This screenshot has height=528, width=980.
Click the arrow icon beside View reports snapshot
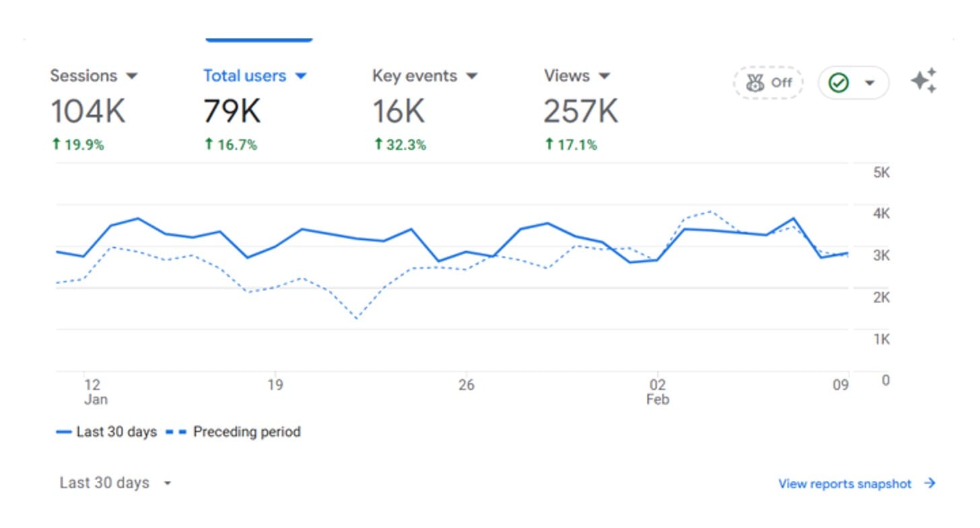click(930, 484)
